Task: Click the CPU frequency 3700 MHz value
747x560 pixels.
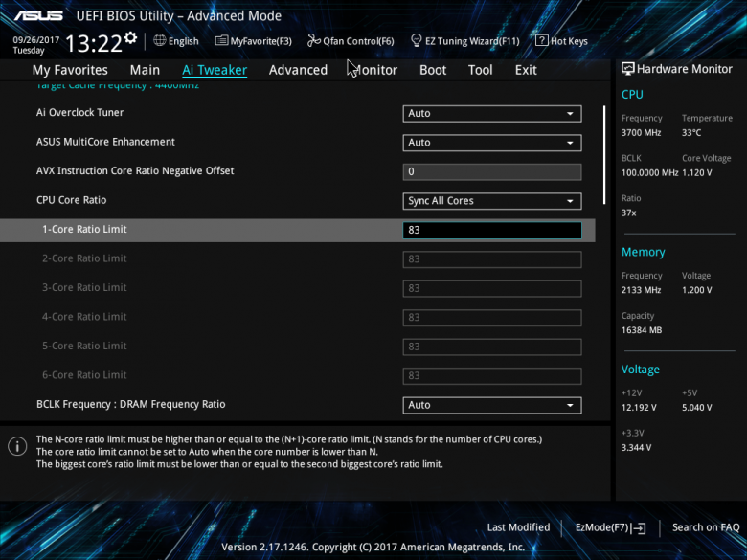Action: [641, 133]
